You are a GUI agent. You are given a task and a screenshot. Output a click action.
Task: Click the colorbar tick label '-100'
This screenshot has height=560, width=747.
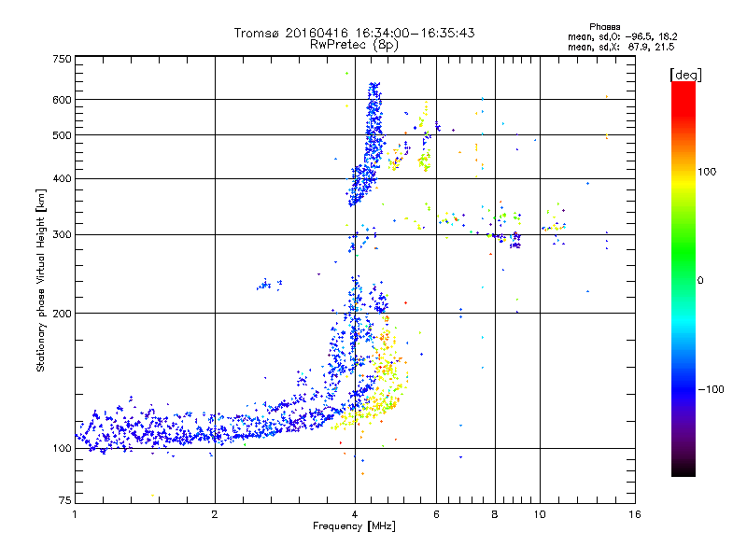[711, 389]
